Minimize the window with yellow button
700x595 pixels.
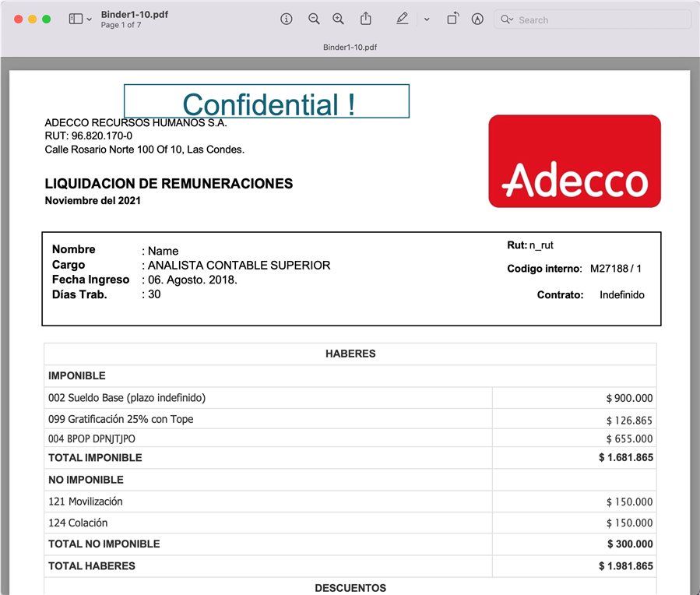(x=33, y=19)
